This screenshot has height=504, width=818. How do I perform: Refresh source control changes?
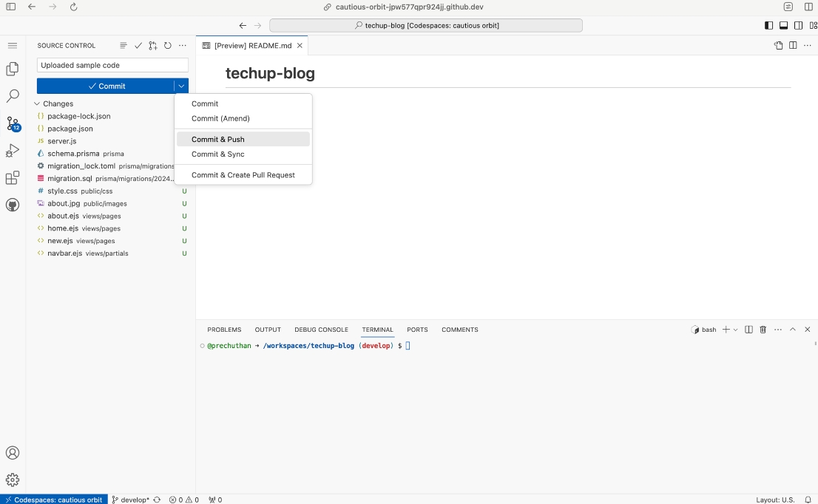[x=168, y=46]
